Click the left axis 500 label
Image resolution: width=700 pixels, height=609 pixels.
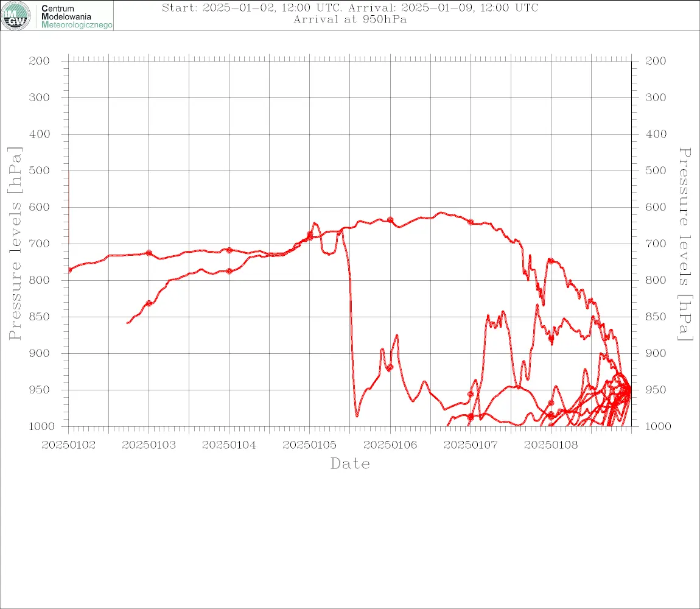(40, 171)
